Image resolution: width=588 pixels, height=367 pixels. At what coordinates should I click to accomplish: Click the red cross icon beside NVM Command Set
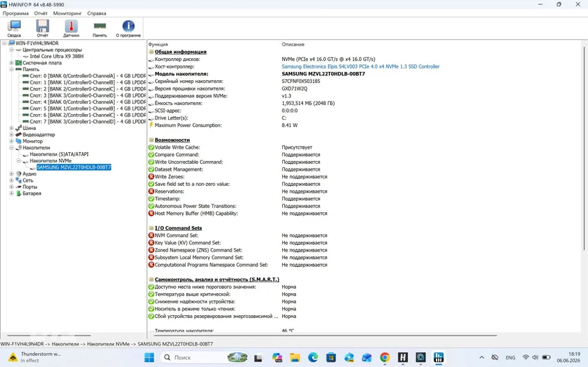pos(151,235)
